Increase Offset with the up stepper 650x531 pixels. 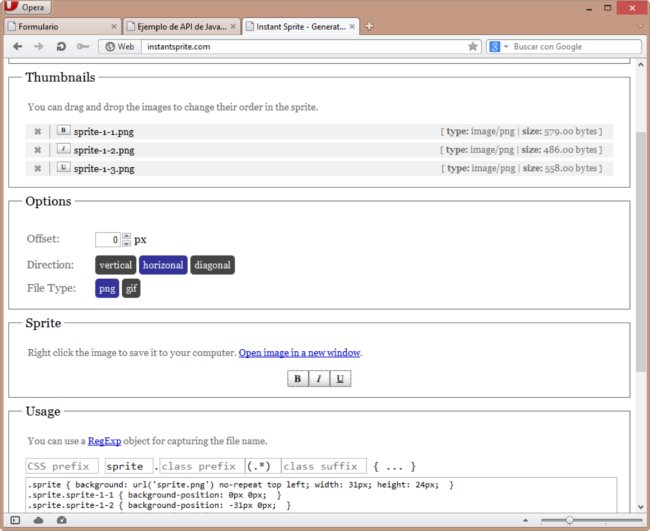point(126,236)
